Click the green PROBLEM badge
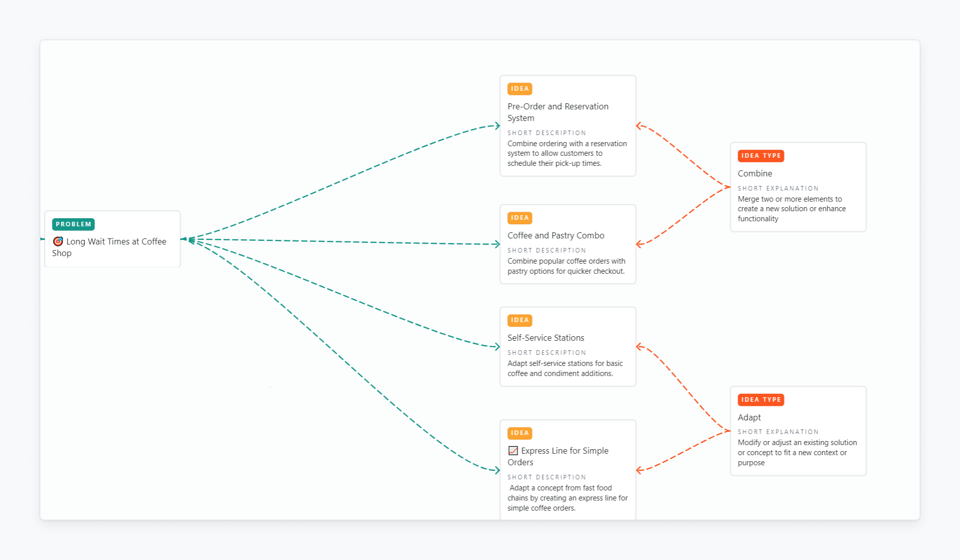The height and width of the screenshot is (560, 960). [x=73, y=224]
